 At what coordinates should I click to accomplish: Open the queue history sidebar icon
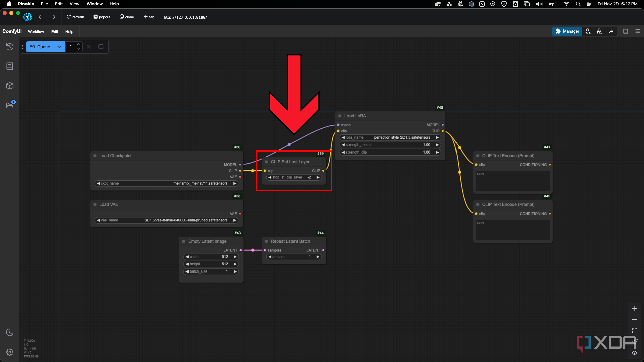10,47
